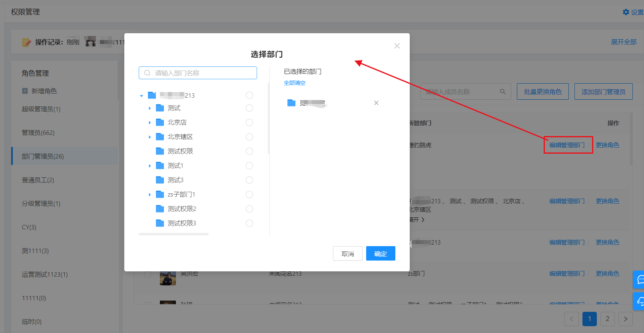Viewport: 644px width, 333px height.
Task: Select radio button for 北京辖区
Action: 249,137
